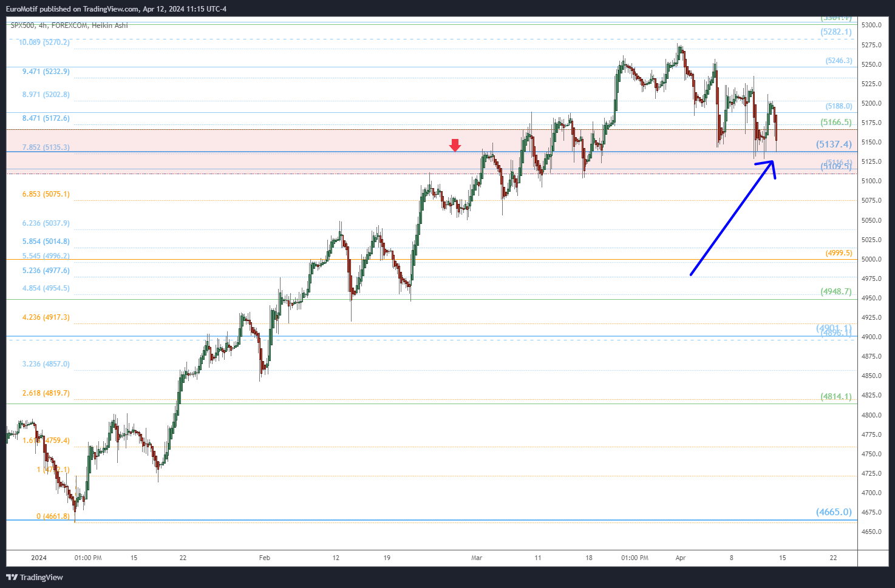Select the 5200.0 price axis tick
The image size is (895, 588).
point(871,103)
